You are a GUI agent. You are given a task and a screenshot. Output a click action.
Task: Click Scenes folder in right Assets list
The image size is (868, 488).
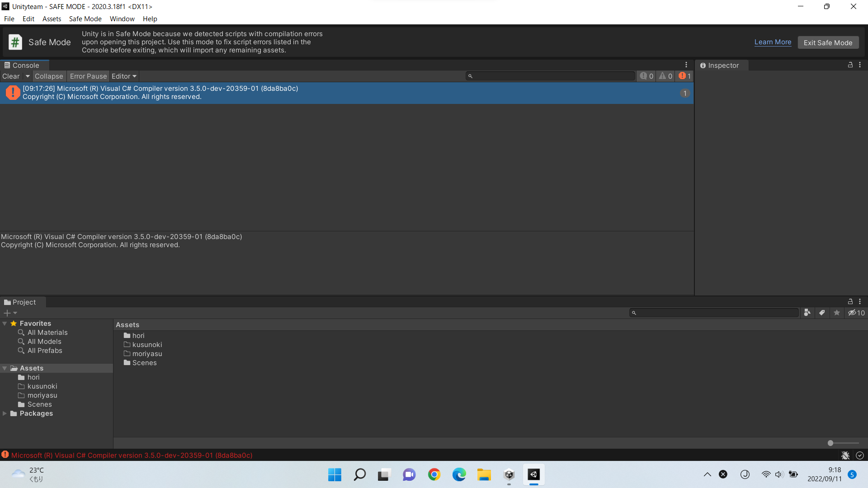pos(144,363)
